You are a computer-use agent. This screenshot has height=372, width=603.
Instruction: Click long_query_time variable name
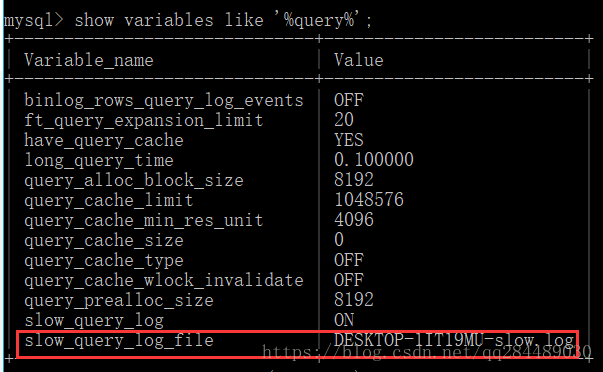99,160
